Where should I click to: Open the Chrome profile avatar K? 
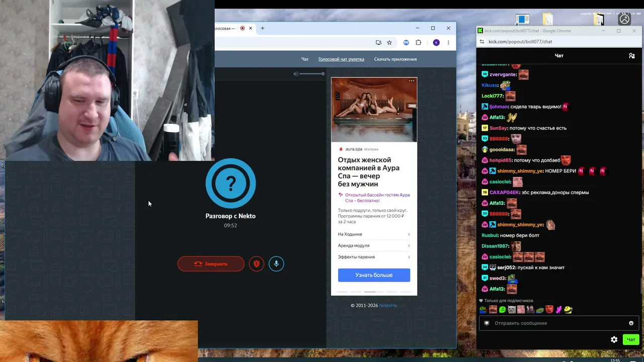[436, 43]
